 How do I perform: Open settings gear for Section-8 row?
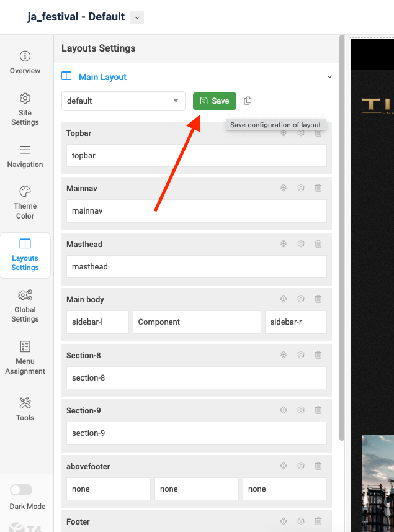coord(301,355)
